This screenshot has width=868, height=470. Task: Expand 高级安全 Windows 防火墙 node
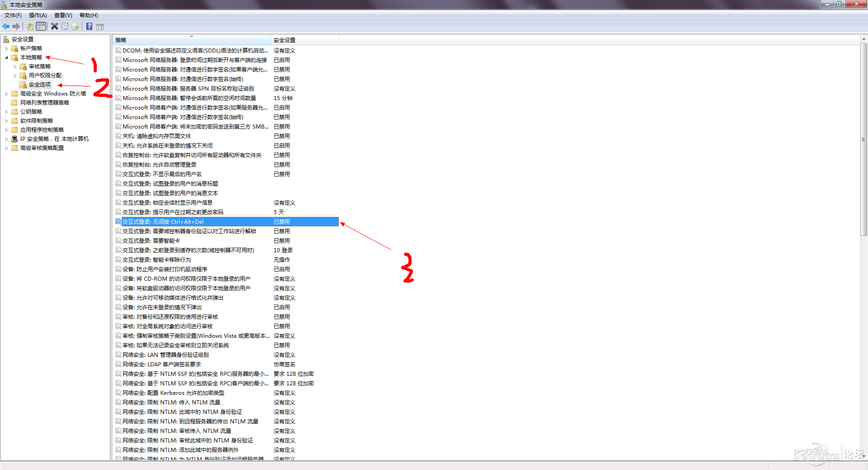click(6, 94)
